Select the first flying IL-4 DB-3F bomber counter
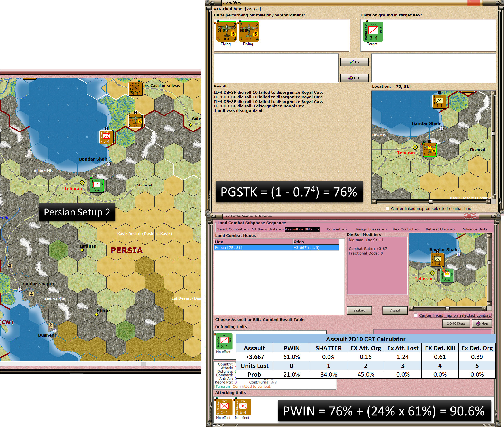Viewport: 504px width, 427px height. tap(226, 31)
